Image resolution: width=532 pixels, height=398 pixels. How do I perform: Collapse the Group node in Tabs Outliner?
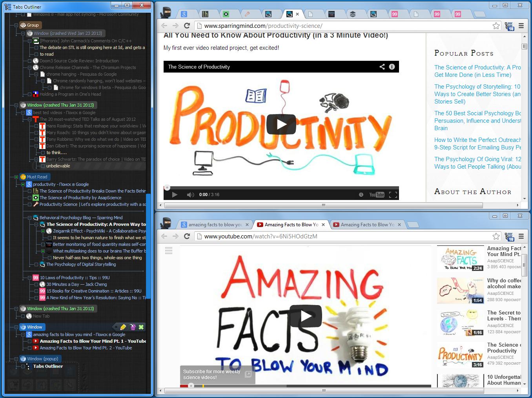click(16, 25)
